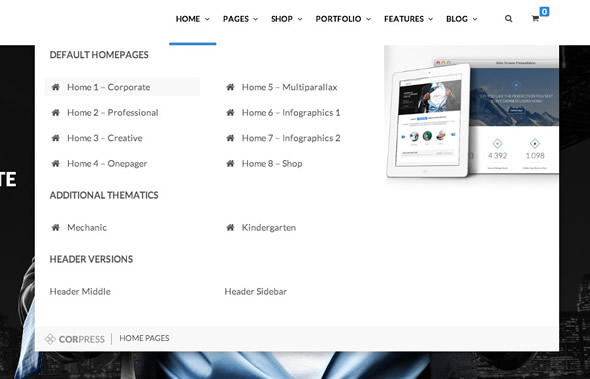The image size is (590, 379).
Task: Click the house icon beside Kindergarten
Action: coord(230,227)
